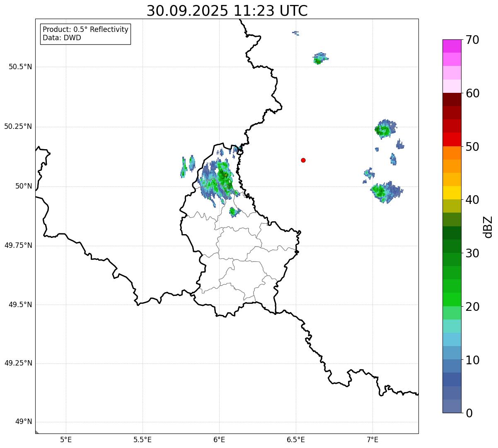Click the 0 colorbar tick label

coord(469,413)
